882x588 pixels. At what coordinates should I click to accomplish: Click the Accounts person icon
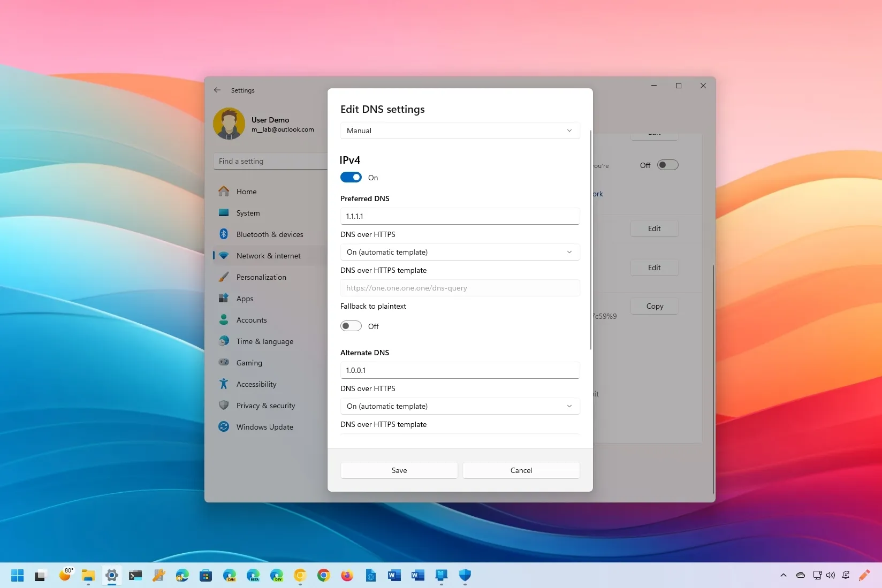pyautogui.click(x=224, y=319)
